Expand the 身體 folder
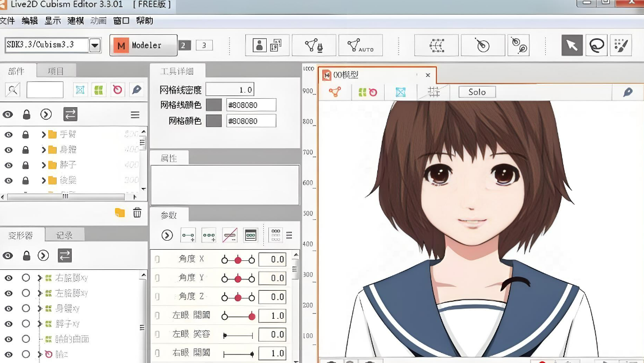The image size is (644, 363). [x=43, y=150]
